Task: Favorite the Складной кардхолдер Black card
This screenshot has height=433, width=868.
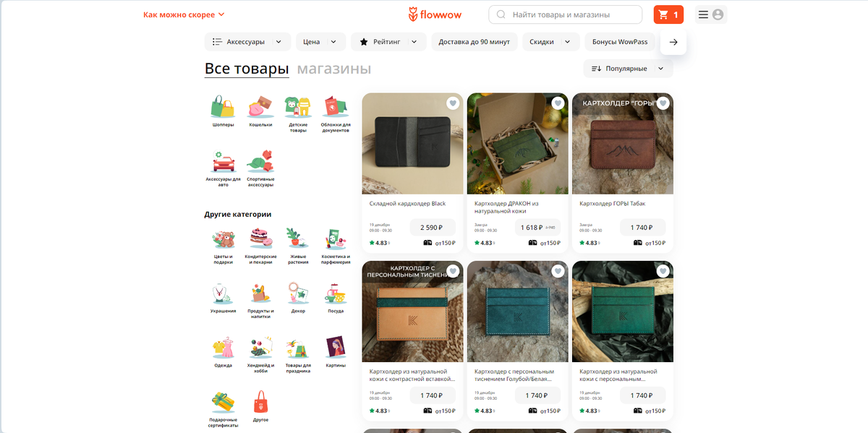Action: pyautogui.click(x=453, y=103)
